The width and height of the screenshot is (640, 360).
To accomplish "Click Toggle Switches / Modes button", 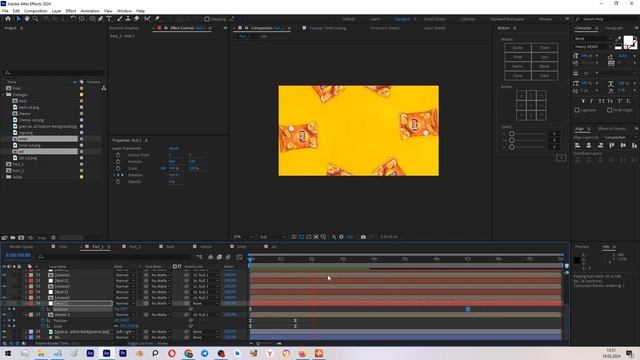I will (x=148, y=343).
